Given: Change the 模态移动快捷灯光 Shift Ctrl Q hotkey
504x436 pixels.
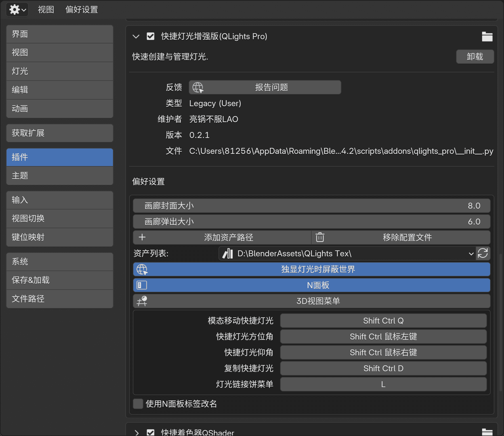Looking at the screenshot, I should 383,321.
